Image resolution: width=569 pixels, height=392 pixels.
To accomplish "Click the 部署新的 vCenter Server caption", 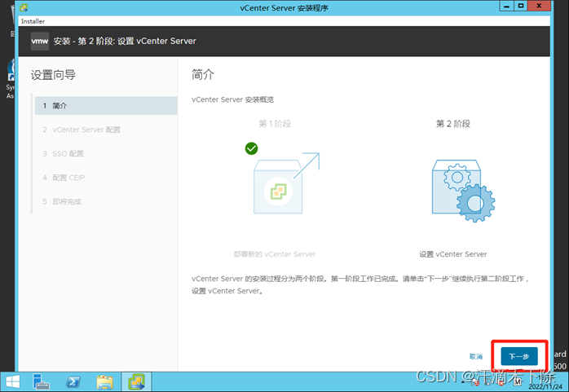I will pyautogui.click(x=275, y=254).
